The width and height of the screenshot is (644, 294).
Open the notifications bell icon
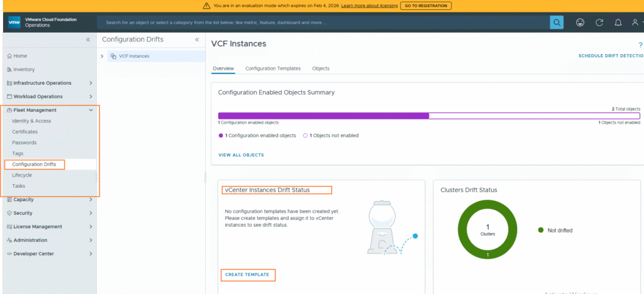click(x=618, y=23)
